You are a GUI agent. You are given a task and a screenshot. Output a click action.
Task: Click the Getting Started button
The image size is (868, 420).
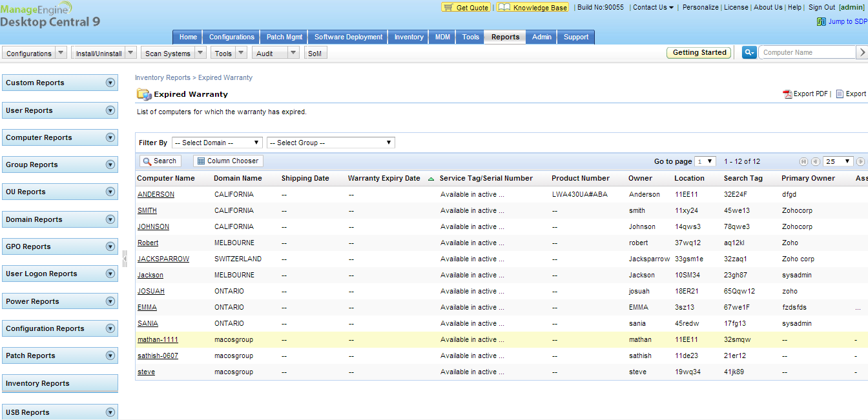[x=699, y=53]
